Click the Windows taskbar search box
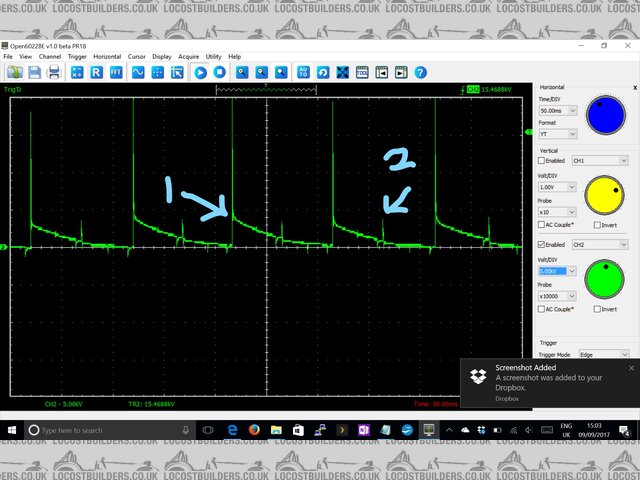 coord(100,430)
